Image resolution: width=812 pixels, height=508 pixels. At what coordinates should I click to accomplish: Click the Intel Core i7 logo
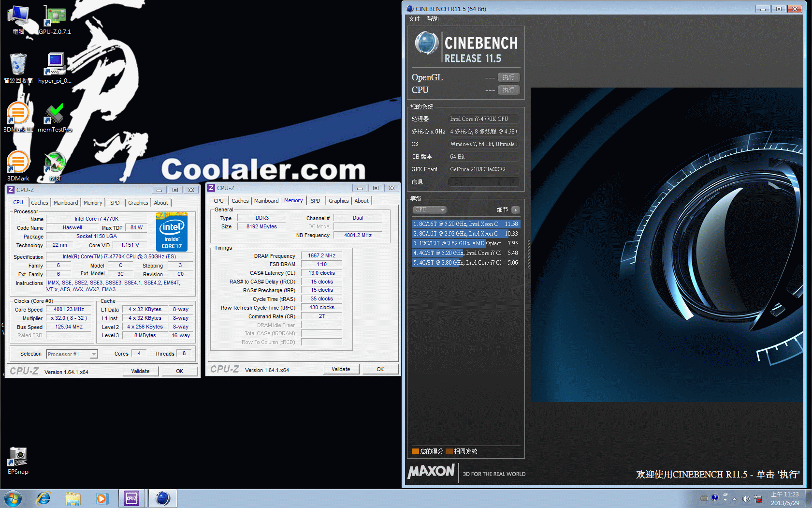coord(172,232)
